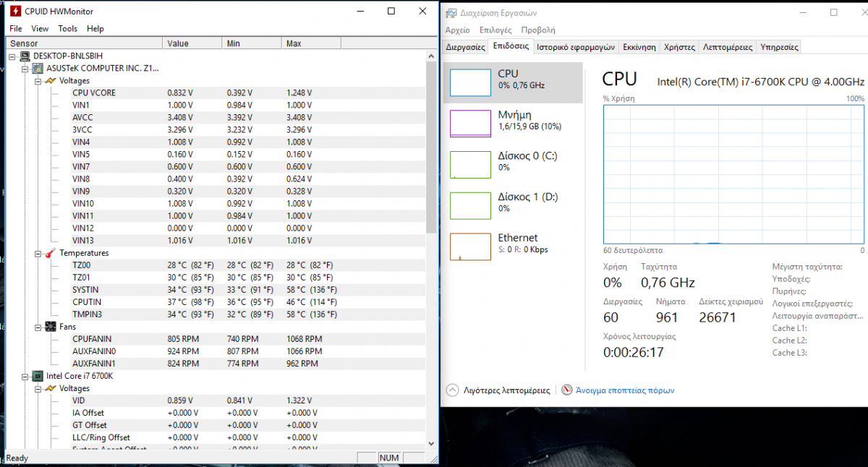
Task: Click the DESKTOP-BNLSBIH computer icon
Action: coord(26,56)
